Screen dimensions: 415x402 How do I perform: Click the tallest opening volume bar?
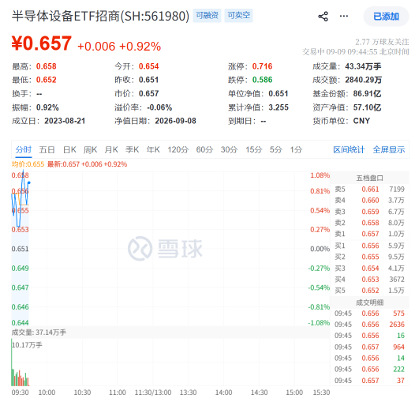point(12,362)
